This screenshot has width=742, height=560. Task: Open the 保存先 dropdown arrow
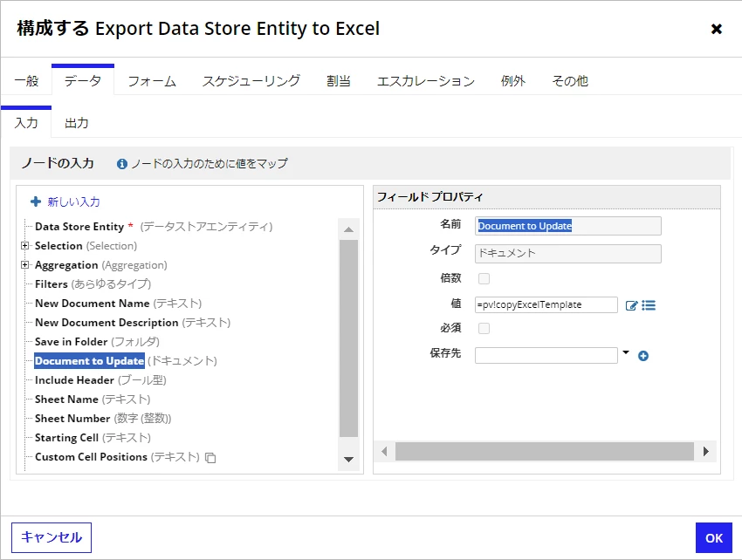point(626,352)
